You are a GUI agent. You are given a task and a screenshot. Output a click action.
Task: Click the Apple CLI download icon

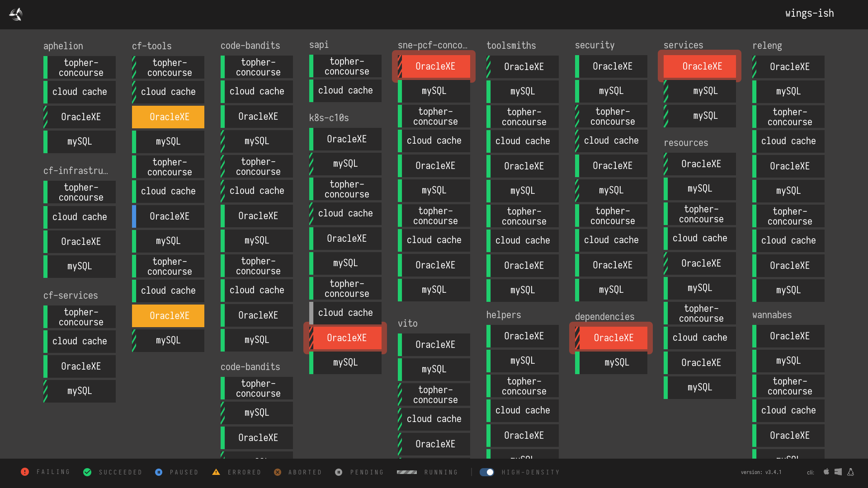(x=826, y=472)
